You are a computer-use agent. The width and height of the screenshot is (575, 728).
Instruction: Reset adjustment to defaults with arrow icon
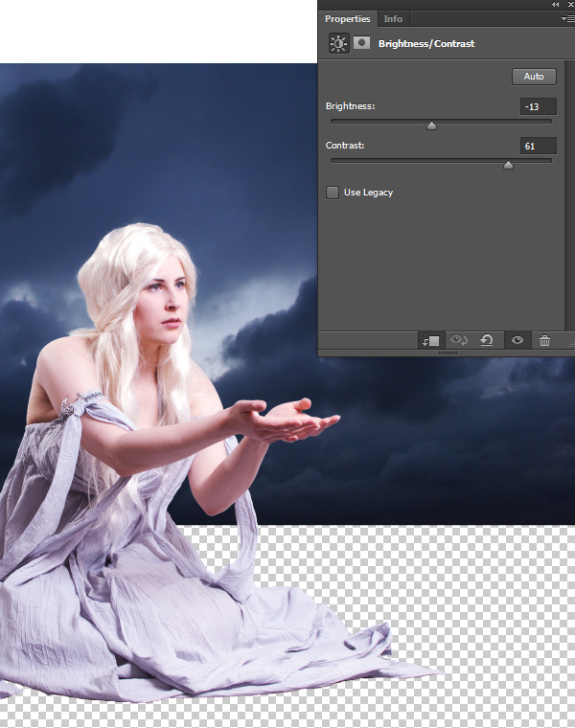(x=487, y=340)
